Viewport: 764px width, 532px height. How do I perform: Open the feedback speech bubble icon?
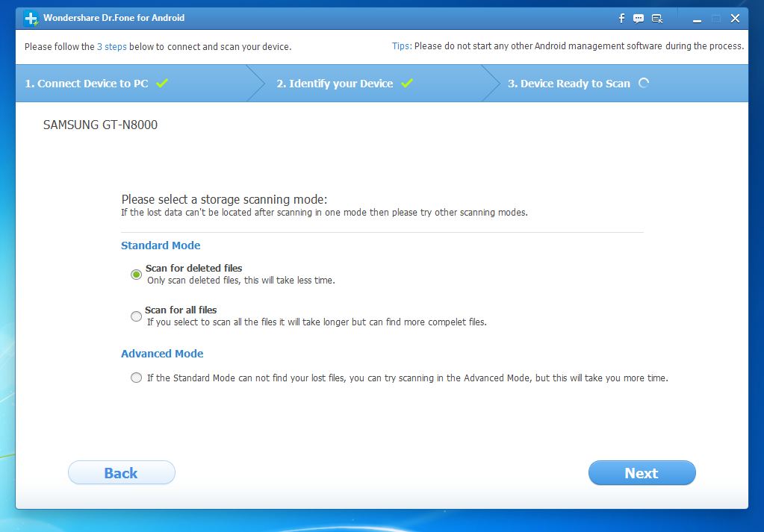click(639, 19)
